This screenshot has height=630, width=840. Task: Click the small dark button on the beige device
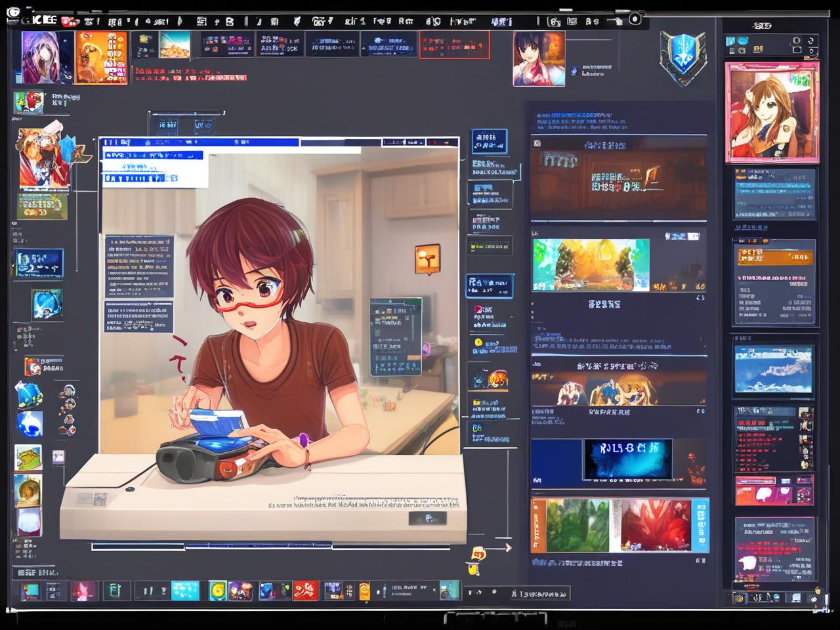click(x=427, y=518)
